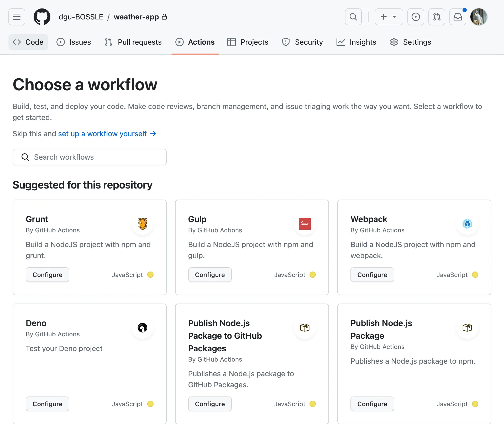Open the header search icon
The height and width of the screenshot is (428, 504).
tap(353, 17)
